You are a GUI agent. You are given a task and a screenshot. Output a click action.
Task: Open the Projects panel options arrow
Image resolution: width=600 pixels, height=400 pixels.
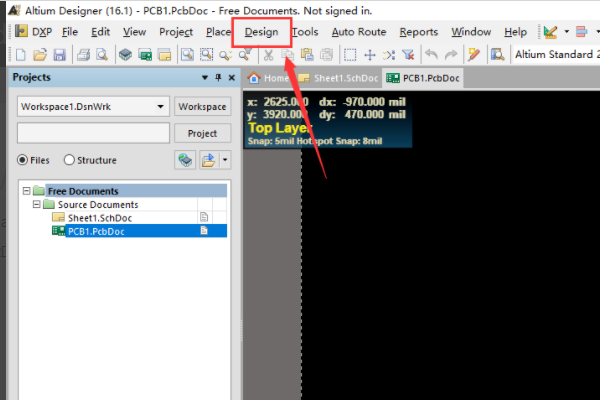coord(205,78)
